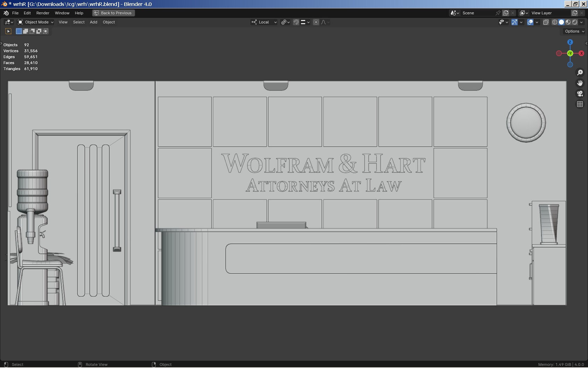
Task: Open the object visibility and selectability dropdown
Action: pos(503,22)
